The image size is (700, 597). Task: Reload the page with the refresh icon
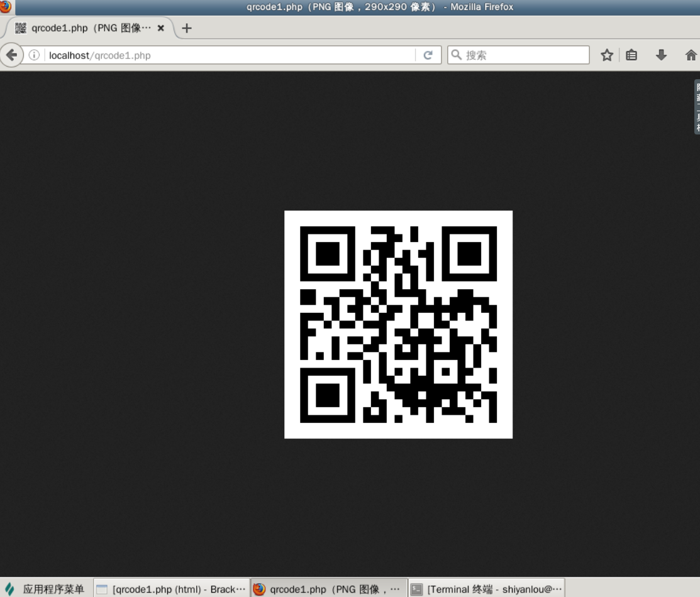click(x=428, y=55)
